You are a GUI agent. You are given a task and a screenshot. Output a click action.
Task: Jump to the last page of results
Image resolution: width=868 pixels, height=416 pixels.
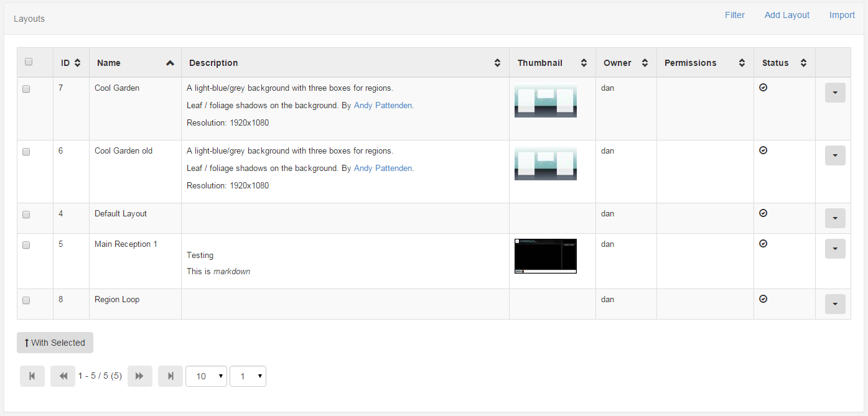click(170, 376)
